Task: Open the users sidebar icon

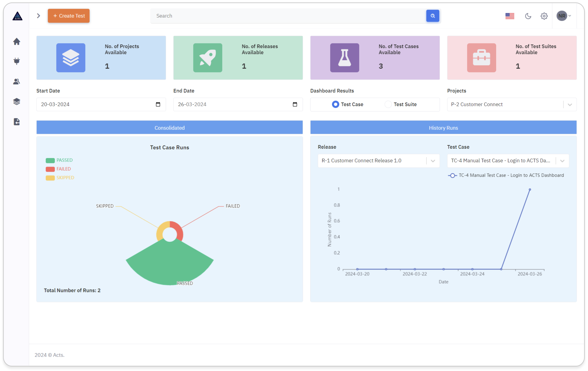Action: [x=17, y=81]
